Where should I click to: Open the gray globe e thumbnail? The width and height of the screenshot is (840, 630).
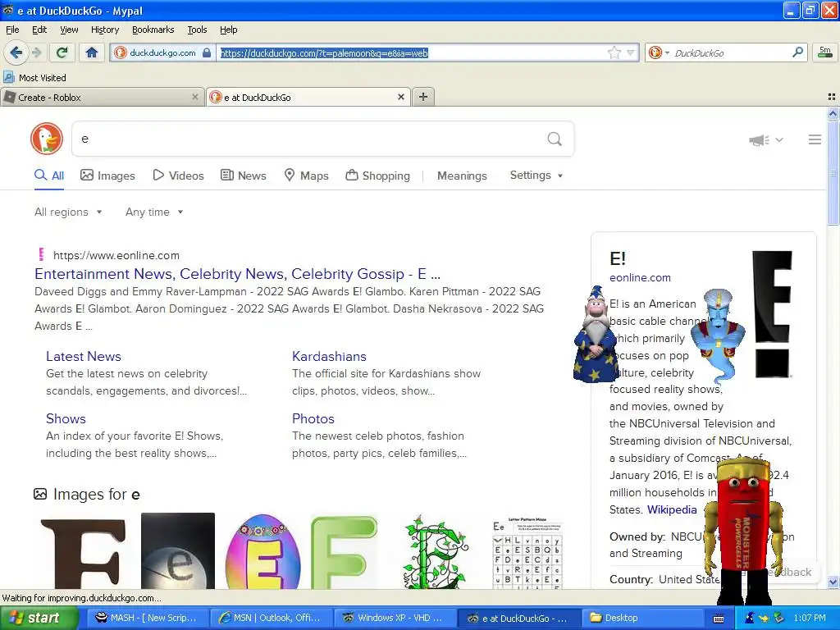click(178, 552)
